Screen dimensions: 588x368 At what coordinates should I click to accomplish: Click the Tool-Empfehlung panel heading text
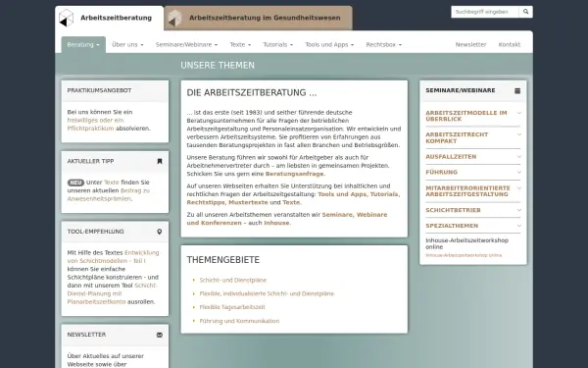95,232
